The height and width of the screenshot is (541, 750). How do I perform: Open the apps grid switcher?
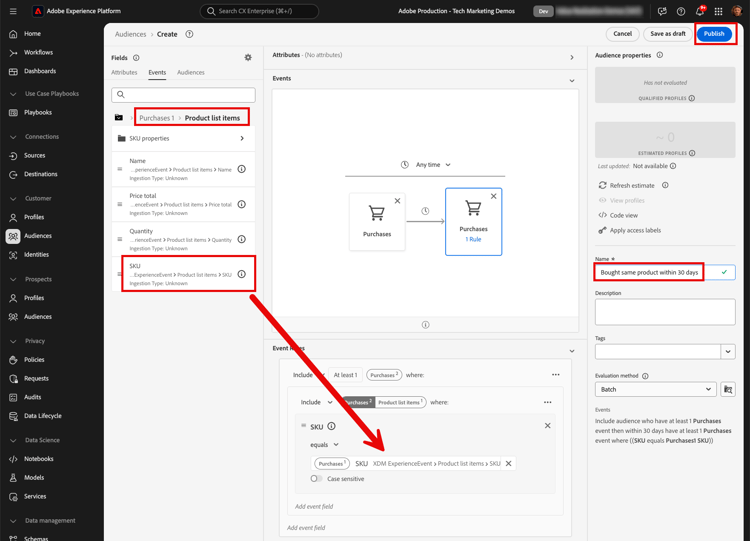(718, 11)
